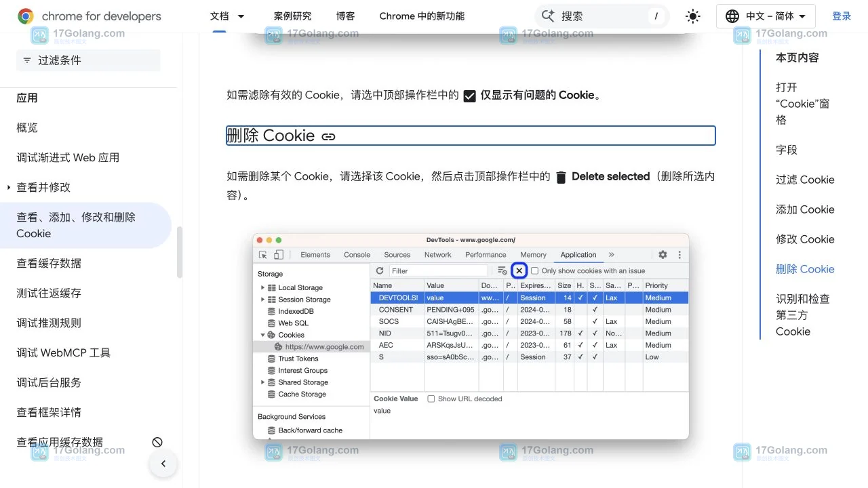Open 测试往返缓存 sidebar link
868x488 pixels.
(x=49, y=293)
